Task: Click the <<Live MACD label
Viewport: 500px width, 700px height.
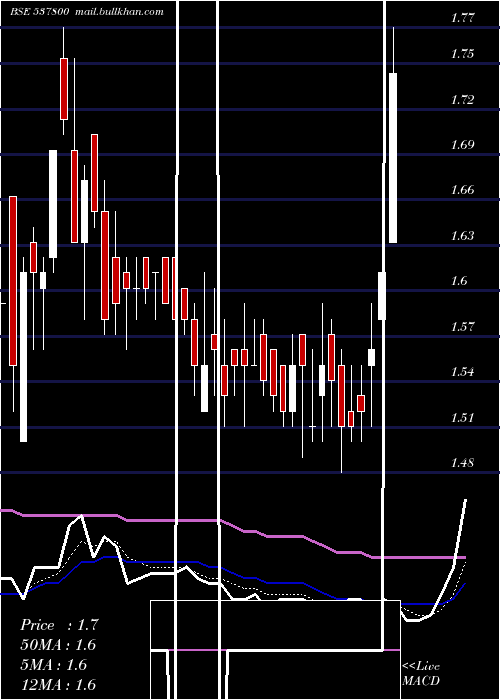Action: coord(421,674)
